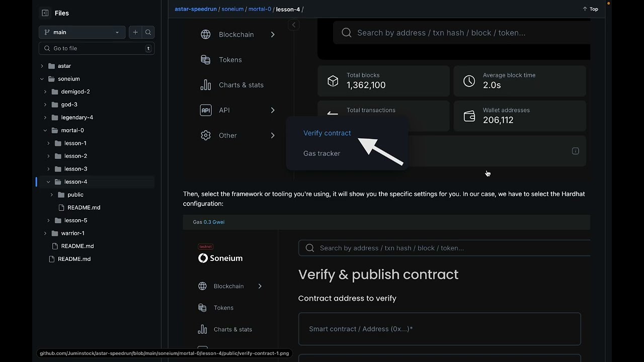Open README.md beneath the warrior-1 folder
This screenshot has width=644, height=362.
pos(77,246)
